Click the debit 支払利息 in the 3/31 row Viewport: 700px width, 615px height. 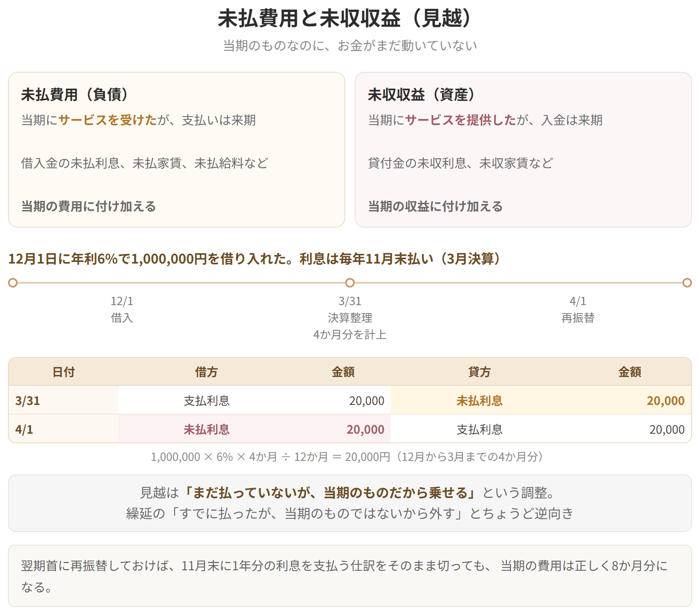[207, 401]
